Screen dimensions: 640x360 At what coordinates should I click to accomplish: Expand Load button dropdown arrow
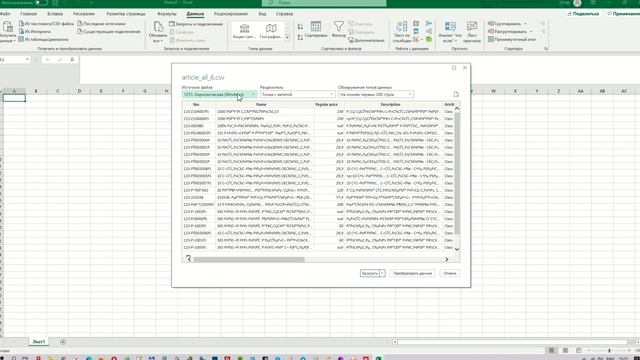tap(382, 273)
